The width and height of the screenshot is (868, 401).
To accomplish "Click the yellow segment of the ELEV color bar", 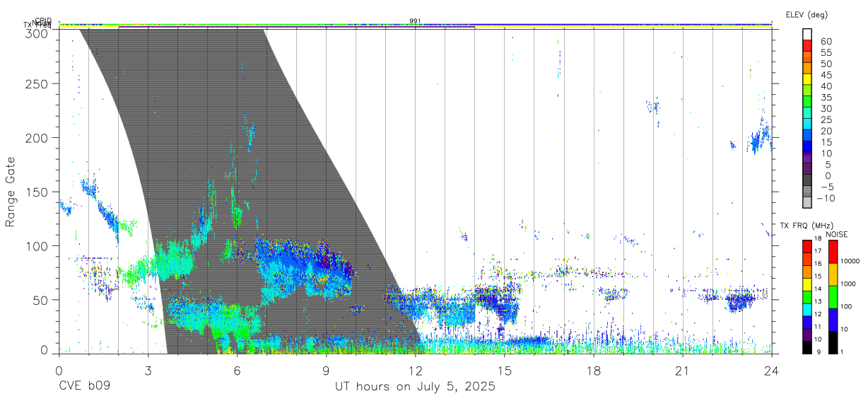I will [807, 78].
